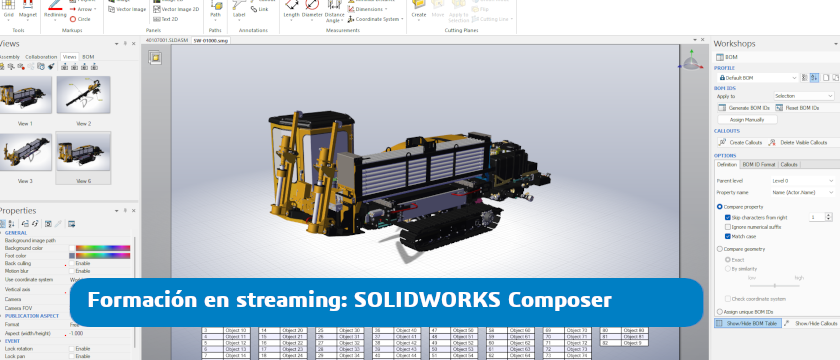Enable Ignore numerical suffix checkbox
This screenshot has width=840, height=360.
[x=728, y=227]
